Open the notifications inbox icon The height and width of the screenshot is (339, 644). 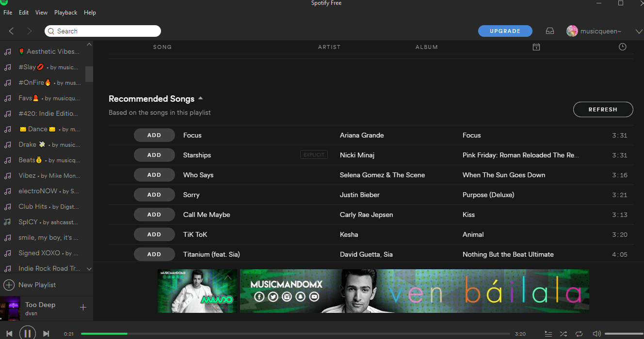pos(549,31)
